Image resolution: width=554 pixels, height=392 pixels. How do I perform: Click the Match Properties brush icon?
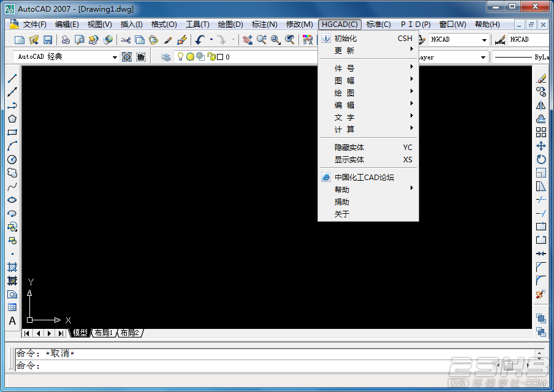pyautogui.click(x=168, y=40)
